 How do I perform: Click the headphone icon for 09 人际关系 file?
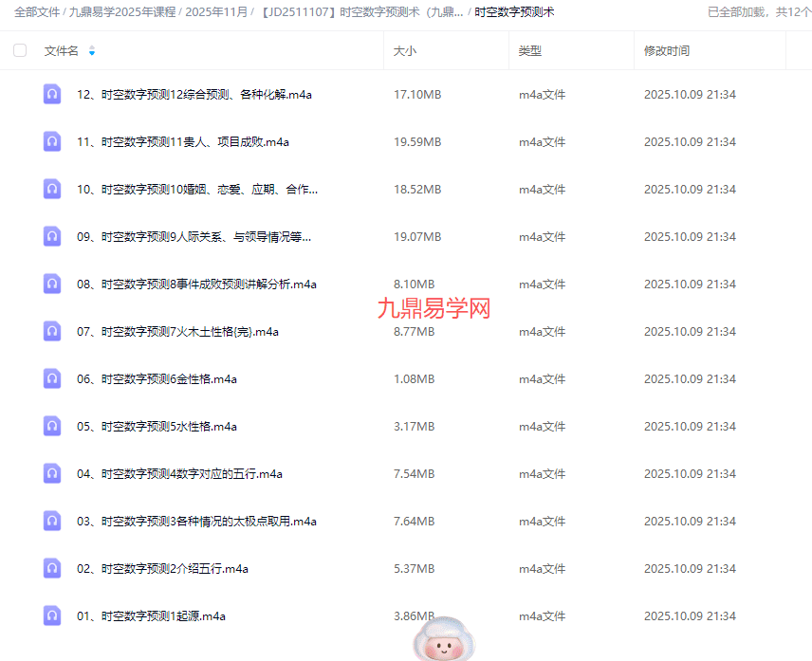pos(52,236)
